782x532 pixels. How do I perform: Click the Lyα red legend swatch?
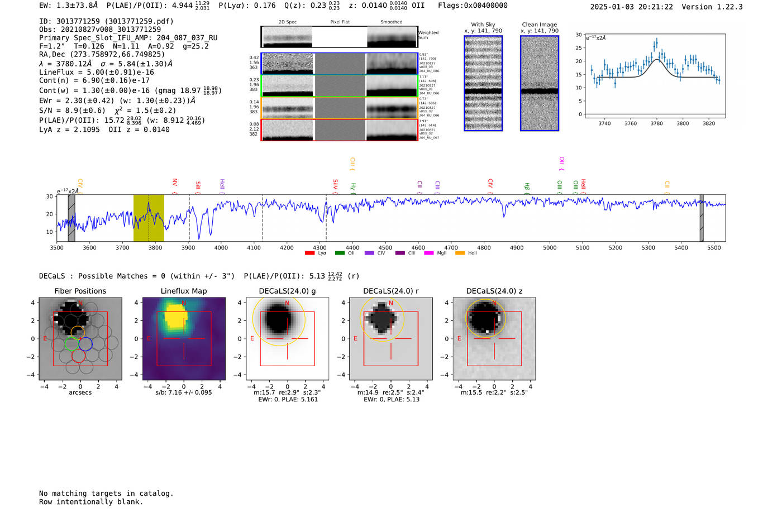pyautogui.click(x=310, y=253)
